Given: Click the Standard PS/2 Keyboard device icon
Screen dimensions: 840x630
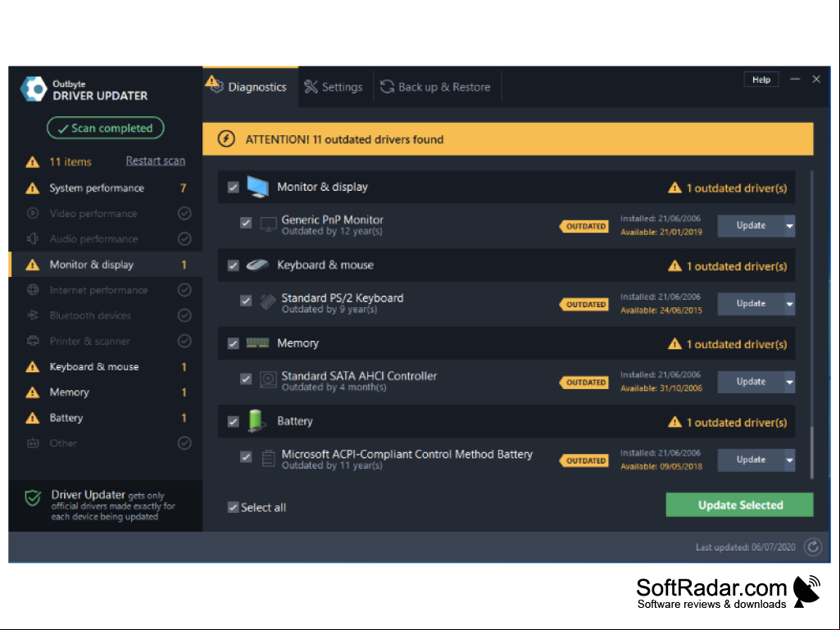Looking at the screenshot, I should pyautogui.click(x=268, y=302).
